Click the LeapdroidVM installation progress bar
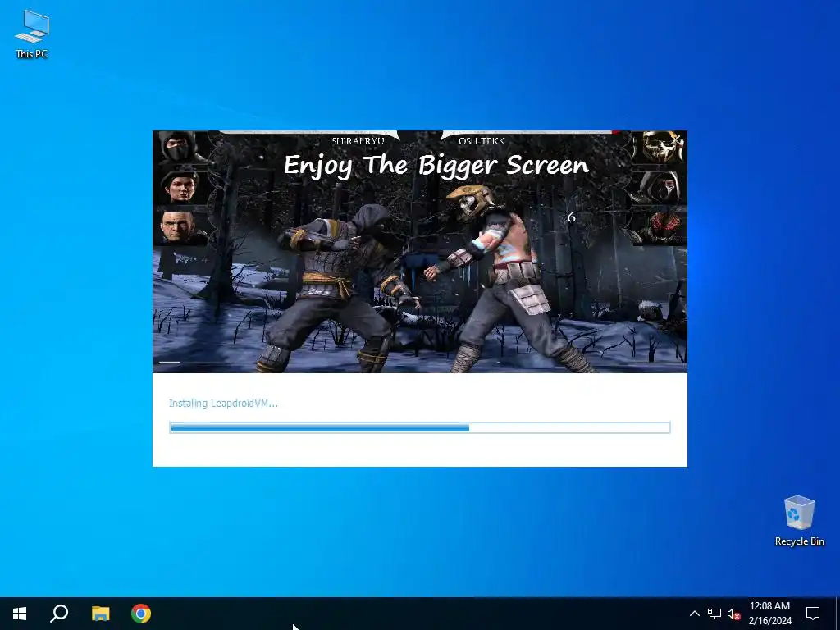 [420, 427]
